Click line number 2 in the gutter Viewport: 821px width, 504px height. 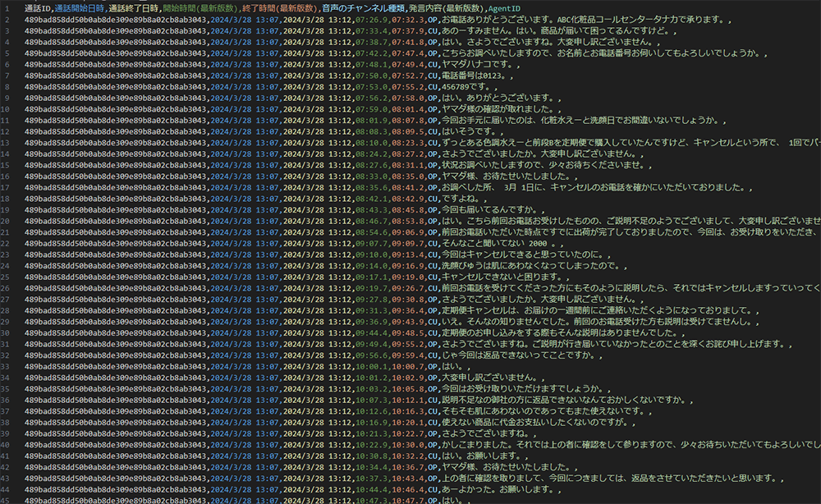(x=7, y=20)
